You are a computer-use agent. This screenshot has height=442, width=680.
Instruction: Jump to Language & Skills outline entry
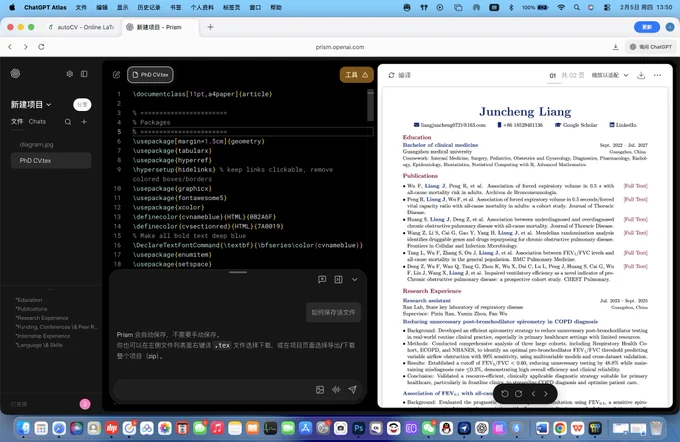pyautogui.click(x=39, y=345)
